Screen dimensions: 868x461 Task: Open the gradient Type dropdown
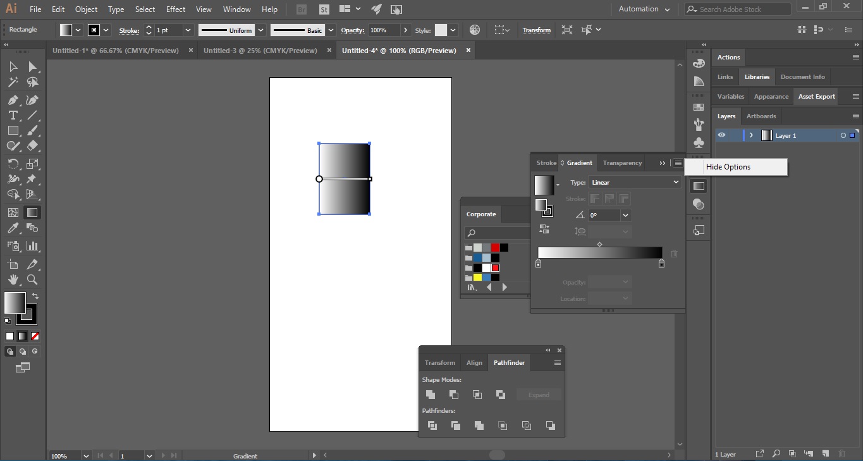pyautogui.click(x=634, y=182)
